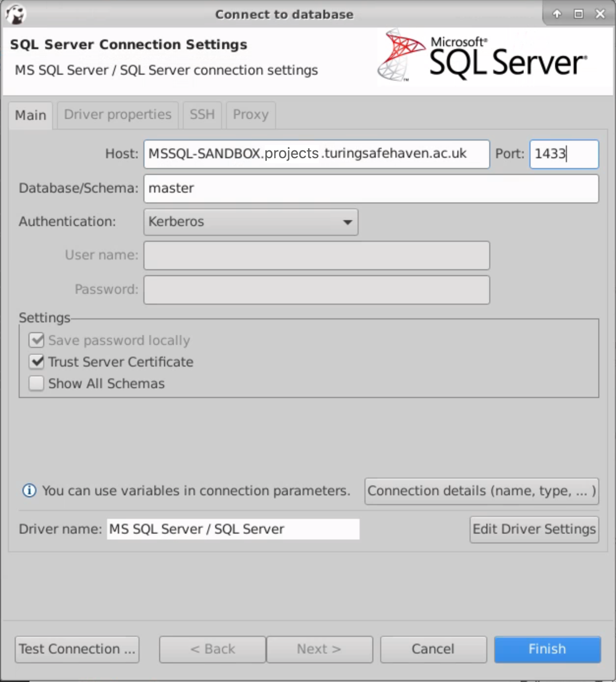Cancel the connection dialog
The image size is (616, 682).
433,649
